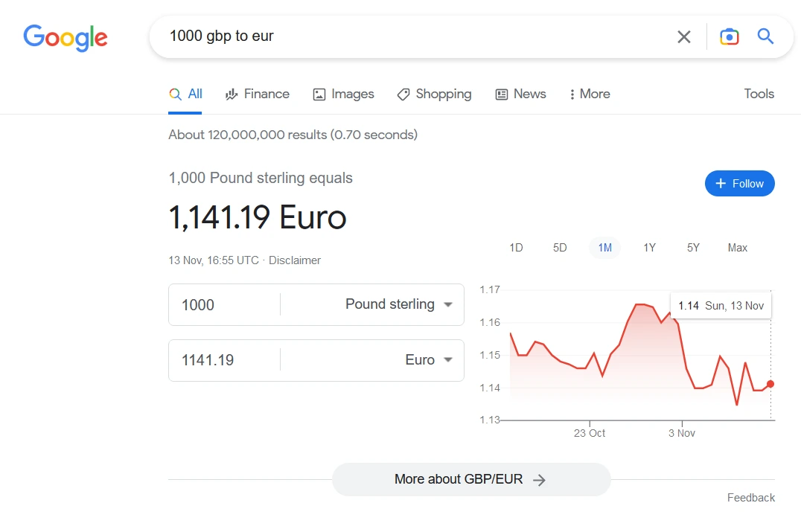The image size is (801, 532).
Task: Select the Max chart range
Action: [737, 248]
